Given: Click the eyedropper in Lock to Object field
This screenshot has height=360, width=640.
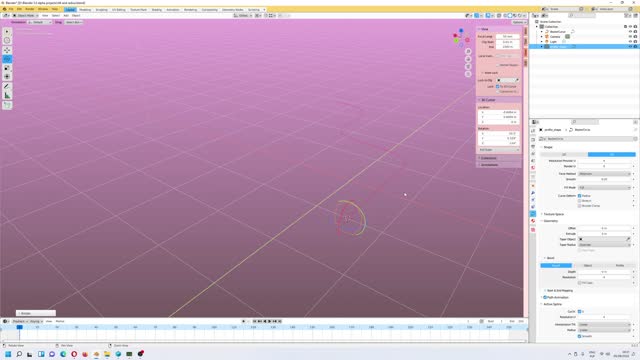Looking at the screenshot, I should 517,80.
